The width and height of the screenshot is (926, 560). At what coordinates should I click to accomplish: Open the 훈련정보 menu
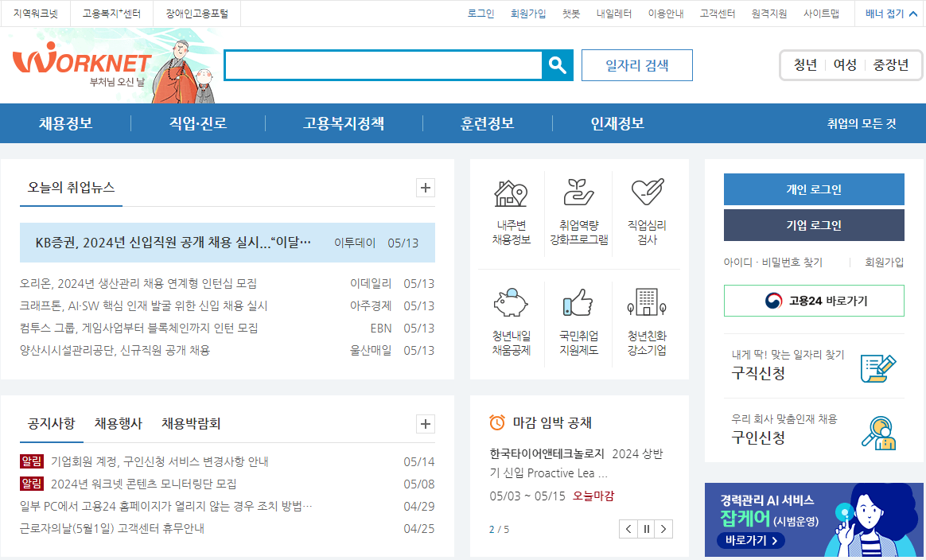click(x=488, y=123)
